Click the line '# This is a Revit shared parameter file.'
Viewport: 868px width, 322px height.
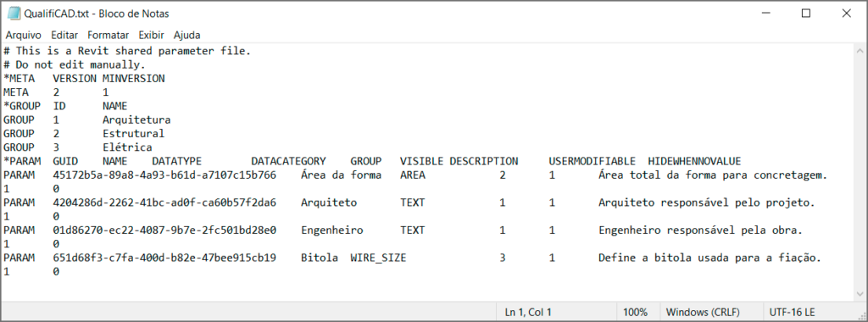coord(127,51)
